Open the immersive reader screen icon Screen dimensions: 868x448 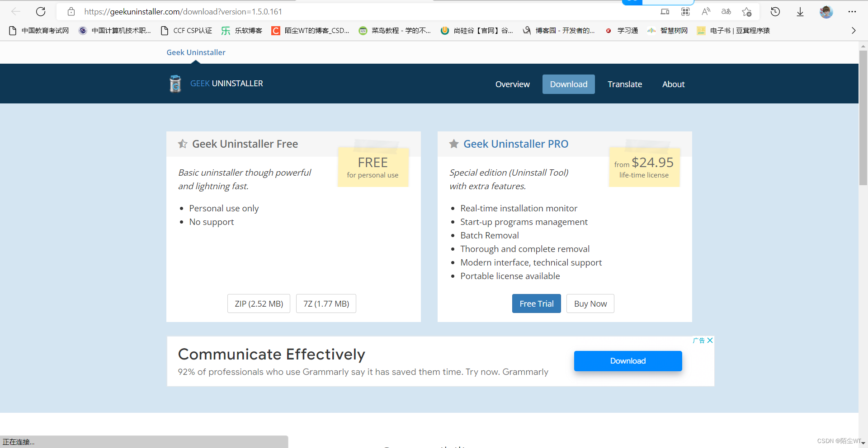coord(665,12)
